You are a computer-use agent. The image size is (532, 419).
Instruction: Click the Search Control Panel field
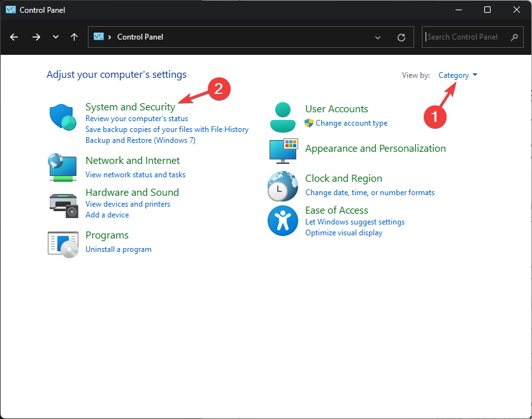(x=468, y=37)
